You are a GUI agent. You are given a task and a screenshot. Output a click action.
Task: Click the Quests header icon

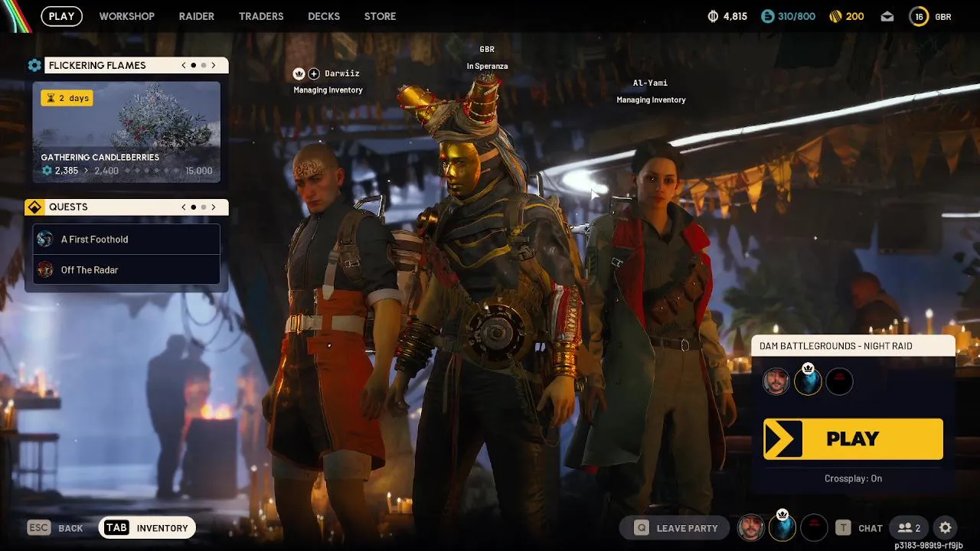tap(34, 207)
